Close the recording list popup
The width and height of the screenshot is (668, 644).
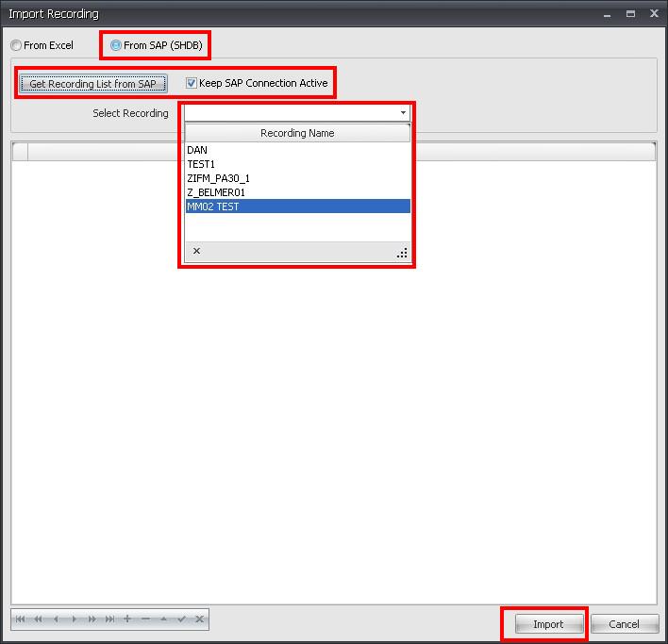coord(196,252)
